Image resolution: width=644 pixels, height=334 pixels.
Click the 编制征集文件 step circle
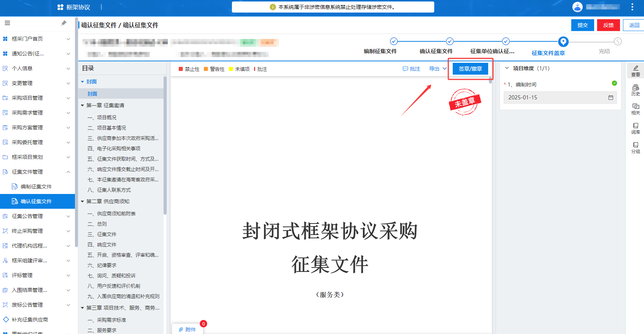(394, 41)
